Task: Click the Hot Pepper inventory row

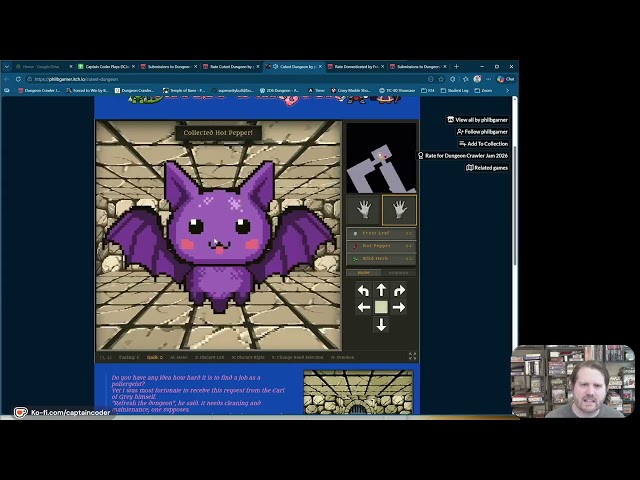Action: pyautogui.click(x=381, y=246)
